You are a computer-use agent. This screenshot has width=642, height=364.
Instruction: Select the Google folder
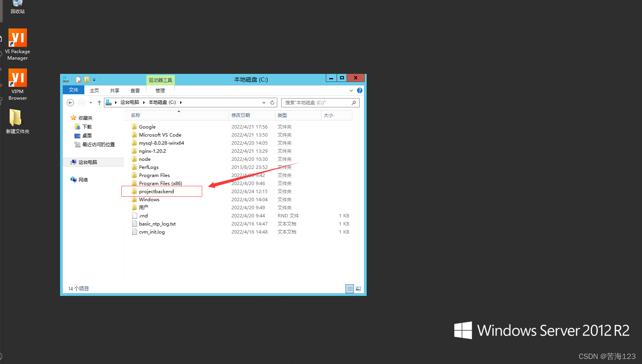[x=143, y=127]
